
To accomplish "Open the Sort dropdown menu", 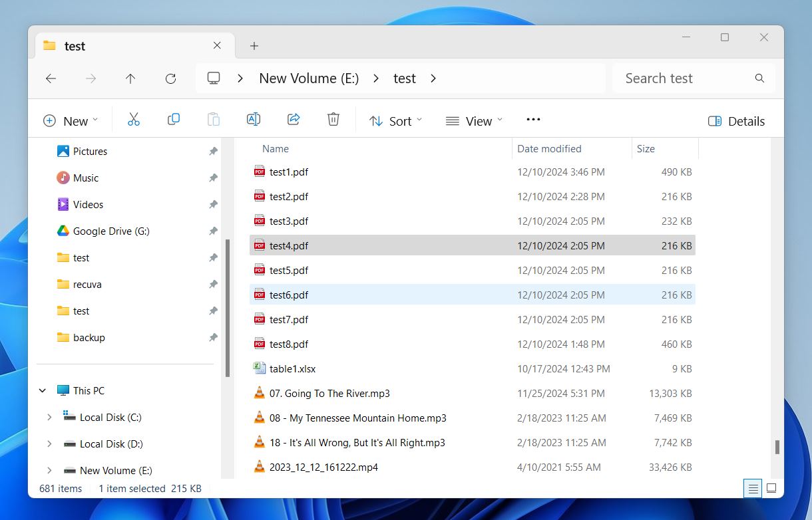I will pos(396,121).
